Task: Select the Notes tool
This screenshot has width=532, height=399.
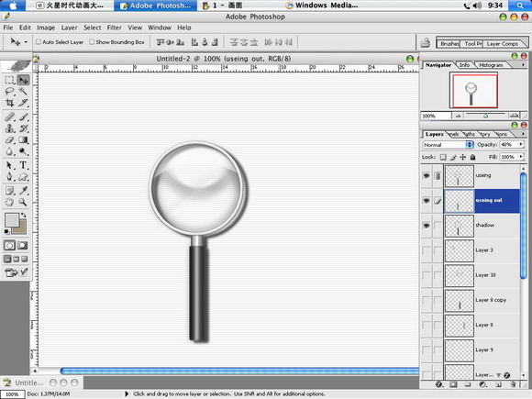Action: 9,191
